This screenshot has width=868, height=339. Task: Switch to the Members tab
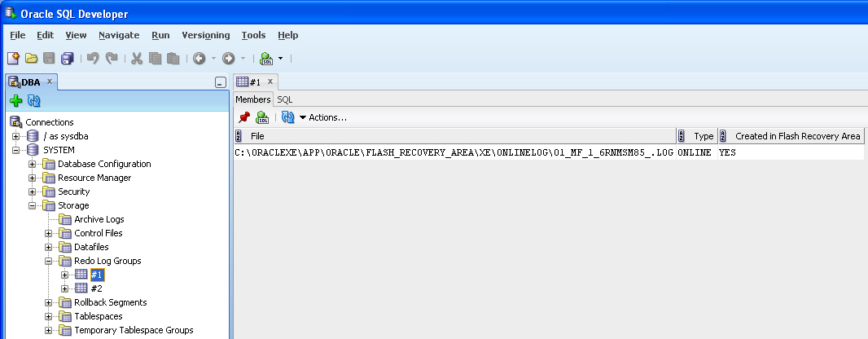tap(253, 99)
